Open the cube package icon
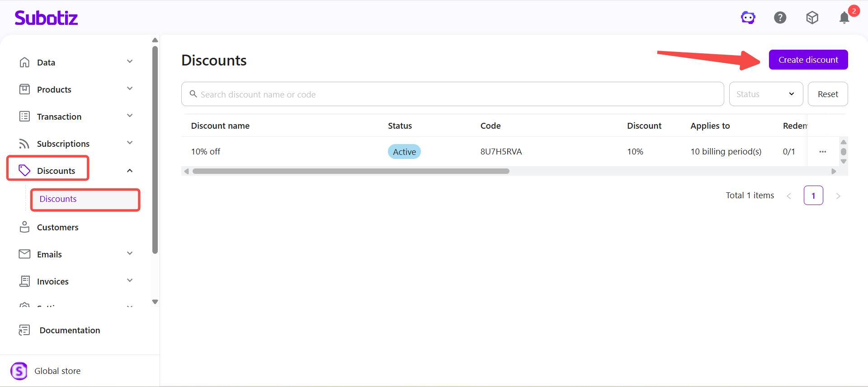The height and width of the screenshot is (387, 868). click(812, 18)
